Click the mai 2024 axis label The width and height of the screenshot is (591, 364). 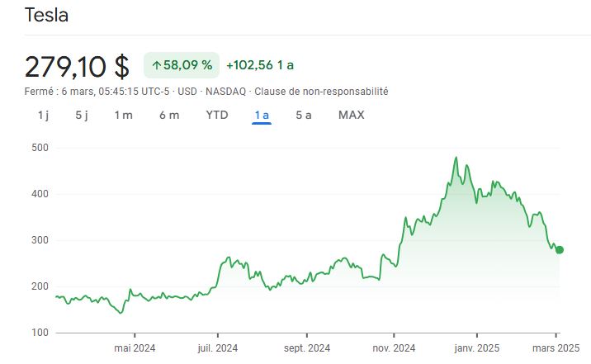[x=134, y=347]
